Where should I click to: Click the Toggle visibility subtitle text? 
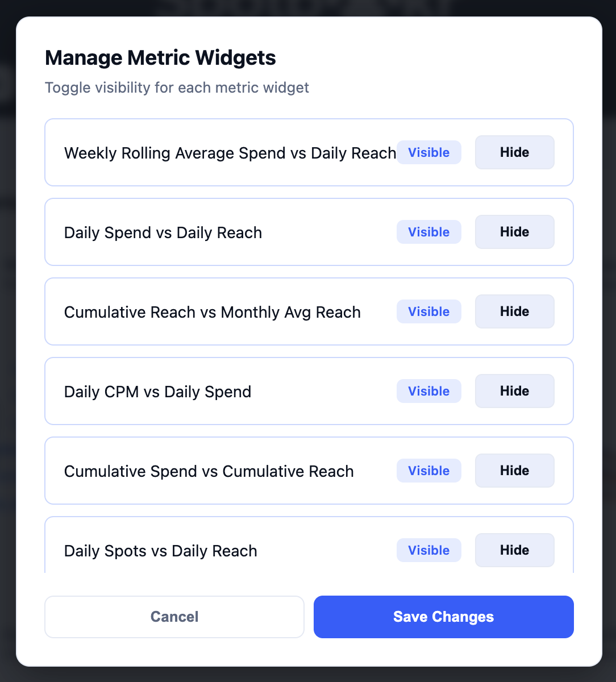pos(177,88)
